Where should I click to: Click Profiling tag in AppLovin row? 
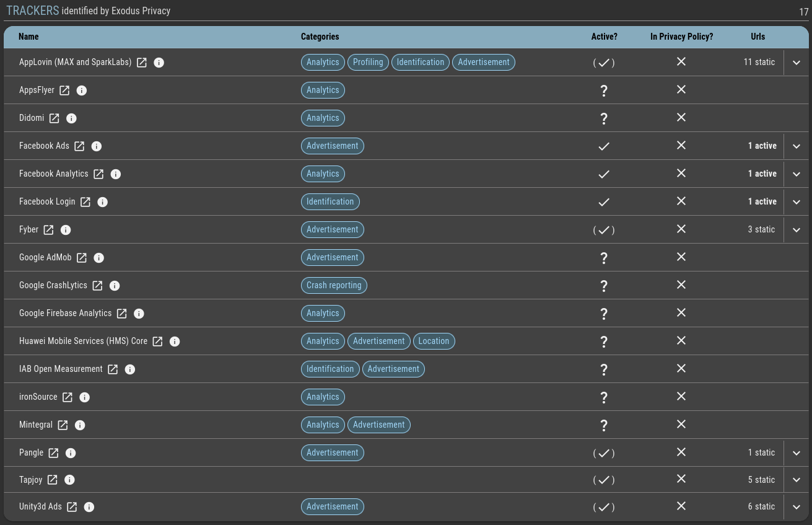click(x=368, y=62)
